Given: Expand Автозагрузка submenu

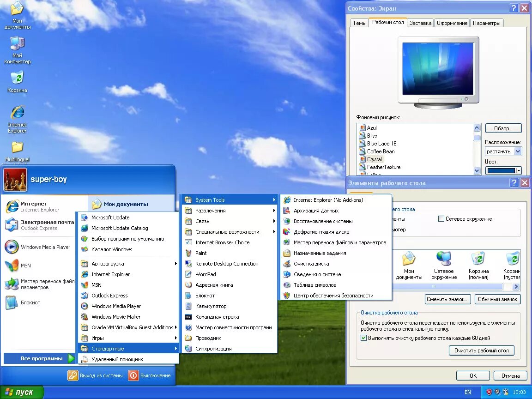Looking at the screenshot, I should (x=128, y=264).
